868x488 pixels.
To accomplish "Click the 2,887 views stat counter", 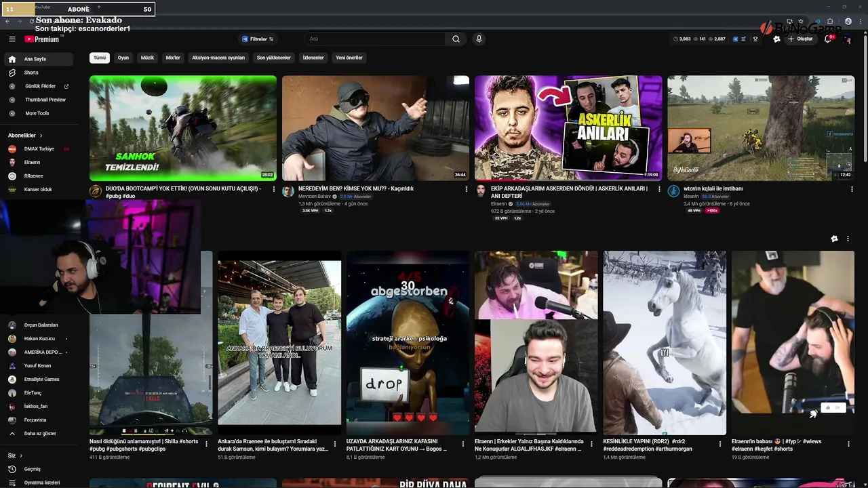I will [x=717, y=39].
